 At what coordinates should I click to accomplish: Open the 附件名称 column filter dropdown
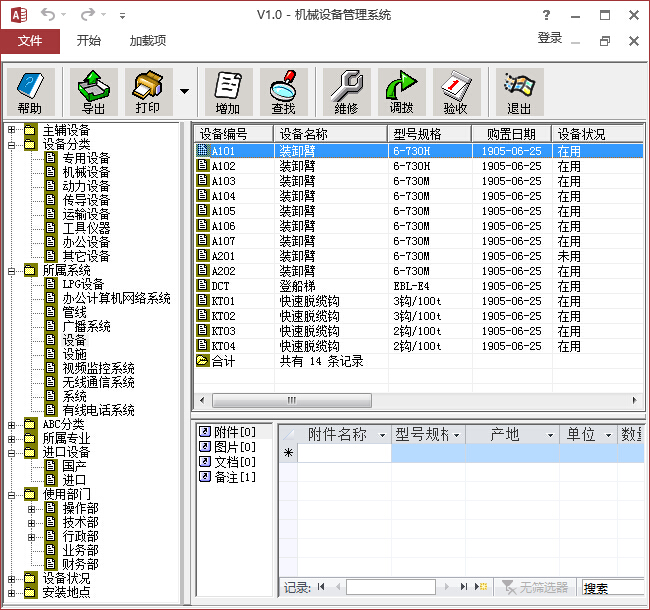click(x=383, y=435)
